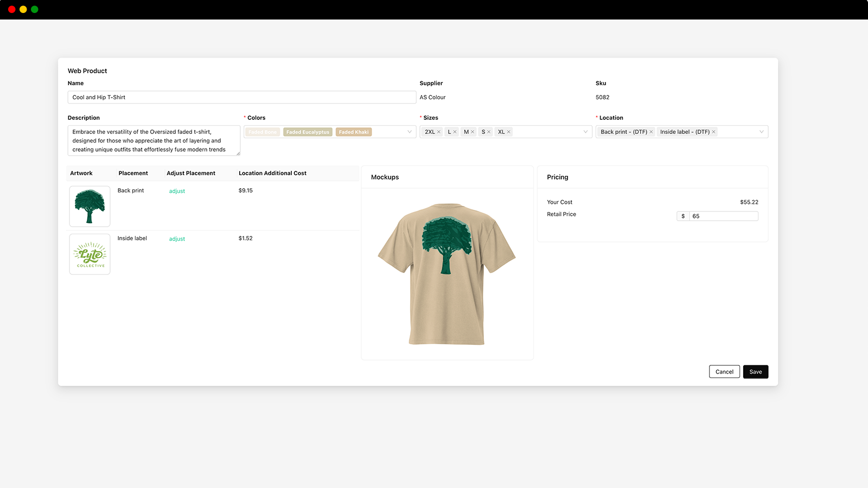
Task: Remove the S size chip
Action: tap(489, 131)
